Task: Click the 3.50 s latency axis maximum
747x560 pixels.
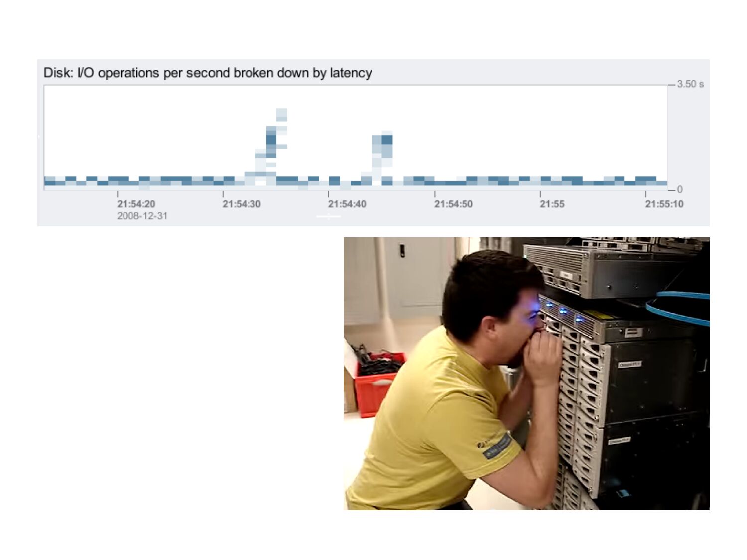Action: tap(690, 84)
